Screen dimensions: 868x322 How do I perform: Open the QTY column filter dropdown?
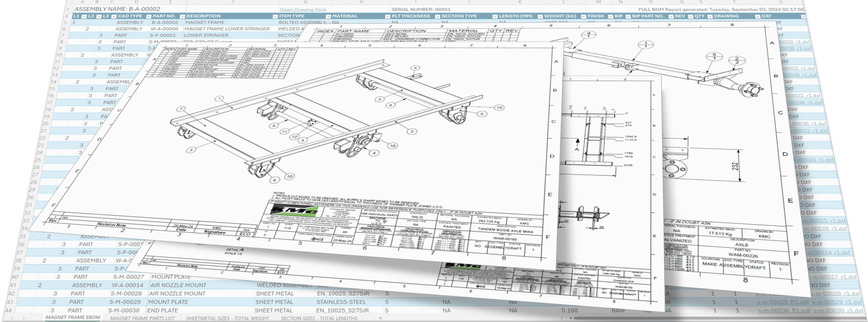709,16
